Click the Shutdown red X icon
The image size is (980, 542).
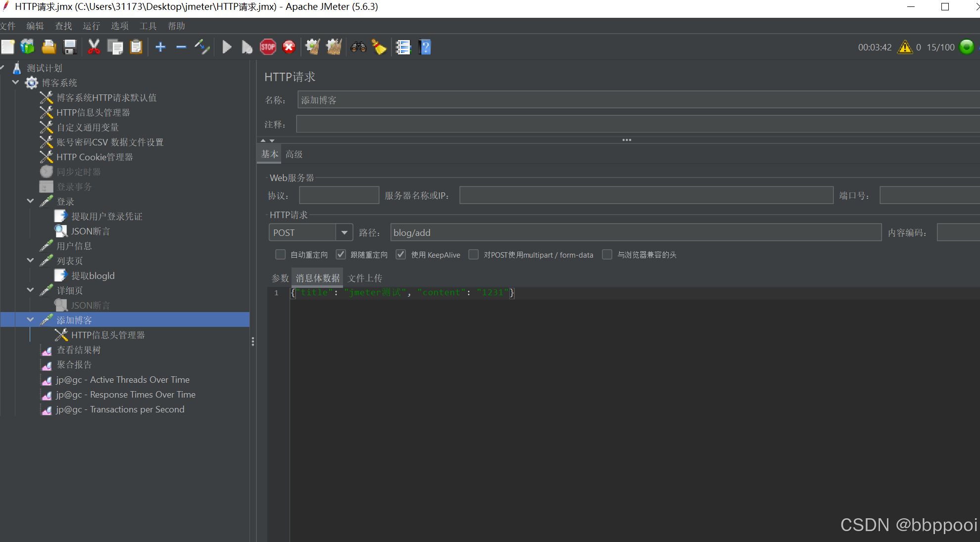point(289,47)
